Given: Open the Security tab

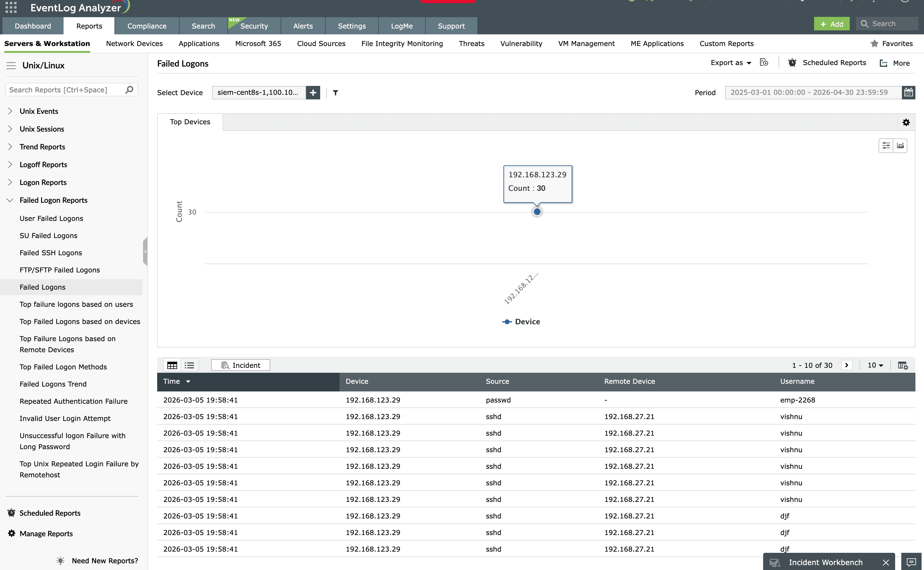Looking at the screenshot, I should (254, 26).
